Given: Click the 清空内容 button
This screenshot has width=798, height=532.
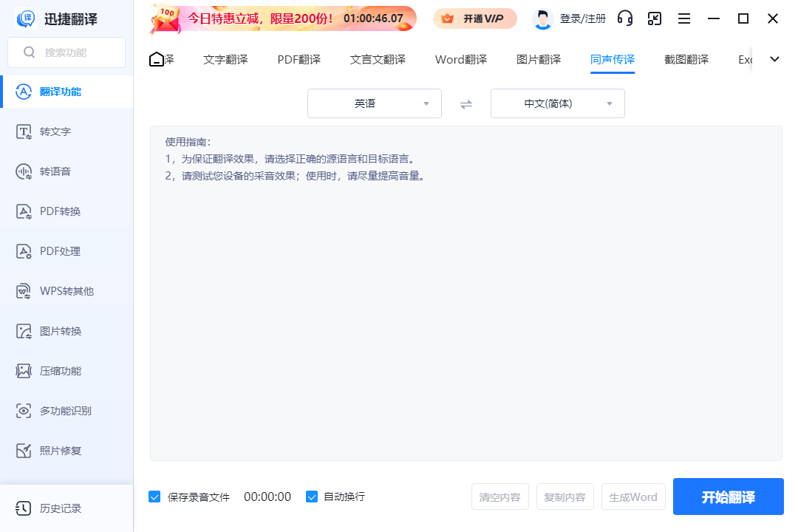Looking at the screenshot, I should 500,497.
